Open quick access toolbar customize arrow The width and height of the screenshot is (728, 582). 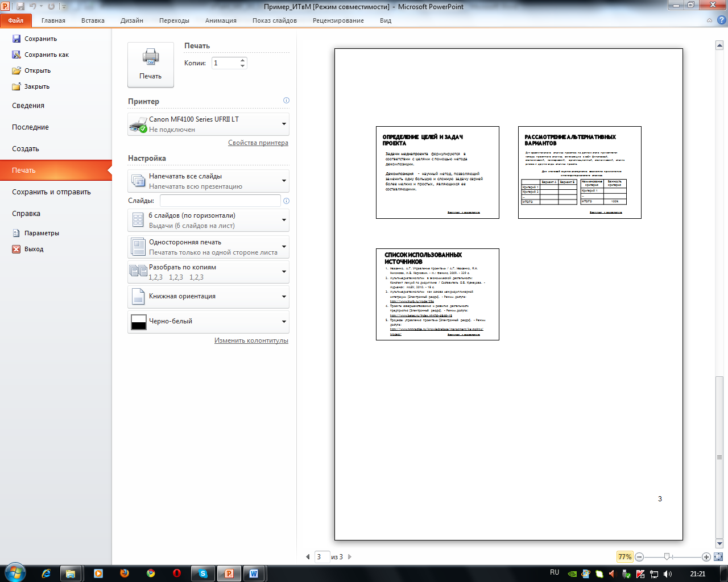(x=64, y=7)
